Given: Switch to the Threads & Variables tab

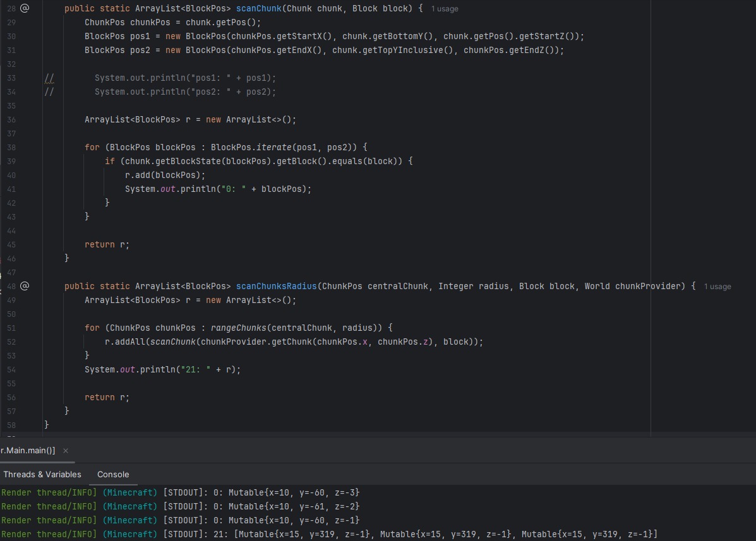Looking at the screenshot, I should pyautogui.click(x=42, y=474).
